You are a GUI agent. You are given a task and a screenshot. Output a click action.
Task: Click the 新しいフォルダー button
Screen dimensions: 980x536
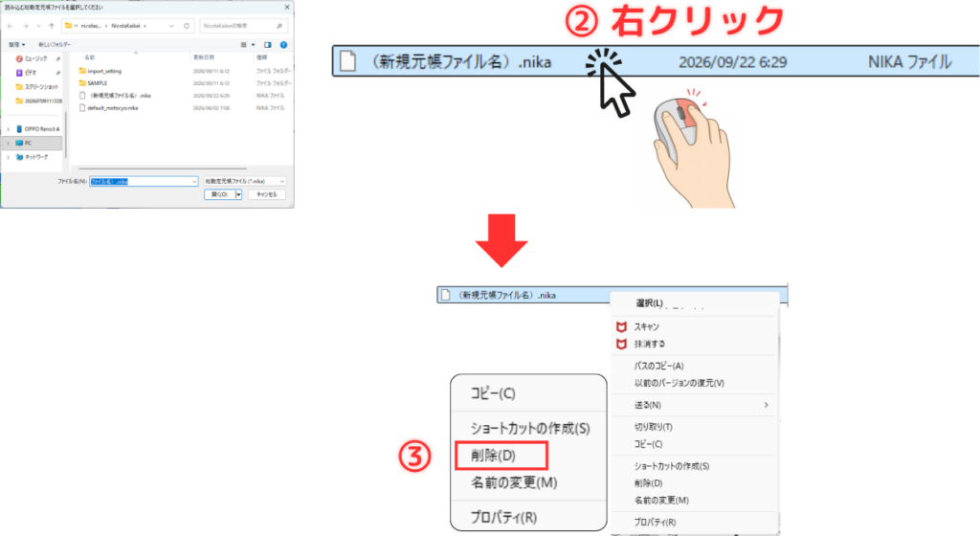[x=55, y=45]
